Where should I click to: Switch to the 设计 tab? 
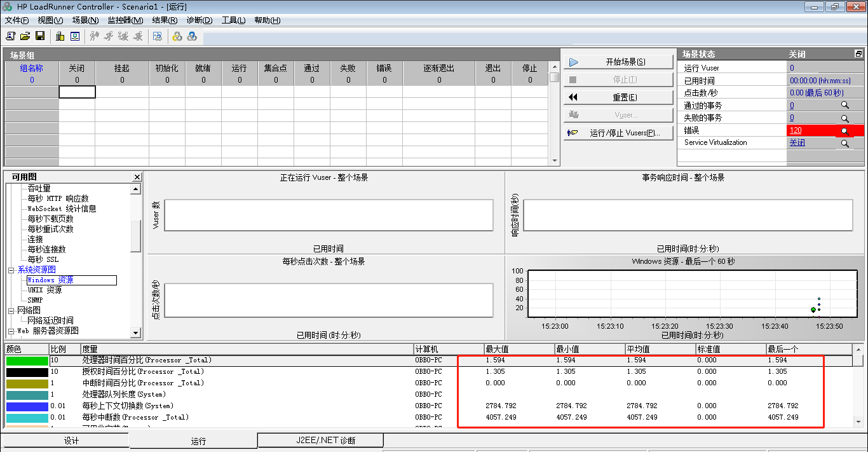click(x=72, y=441)
